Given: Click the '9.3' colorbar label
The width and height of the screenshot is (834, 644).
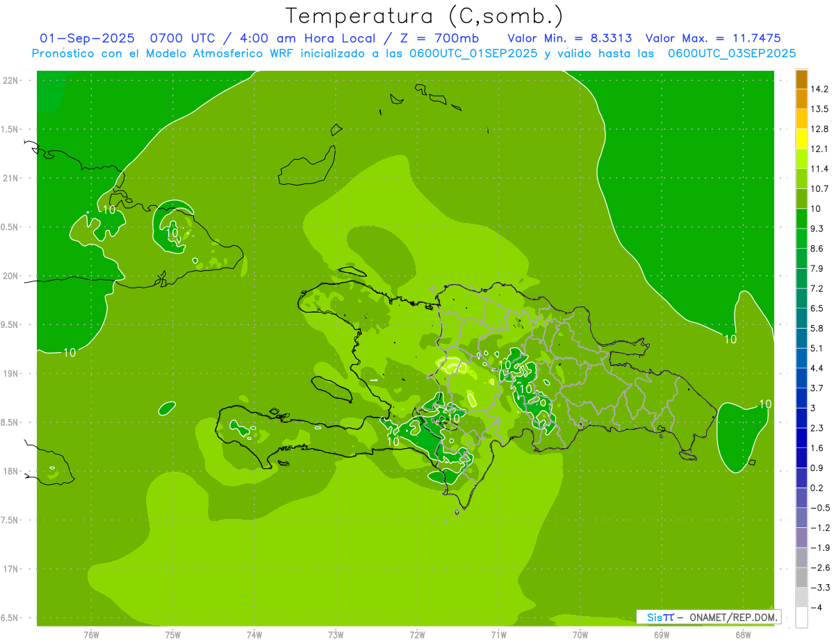Looking at the screenshot, I should 817,229.
